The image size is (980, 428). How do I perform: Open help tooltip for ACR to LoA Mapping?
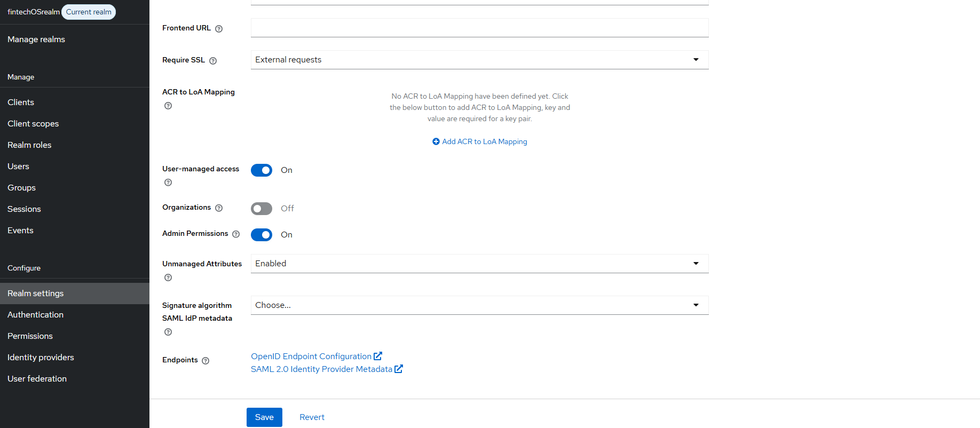coord(168,106)
